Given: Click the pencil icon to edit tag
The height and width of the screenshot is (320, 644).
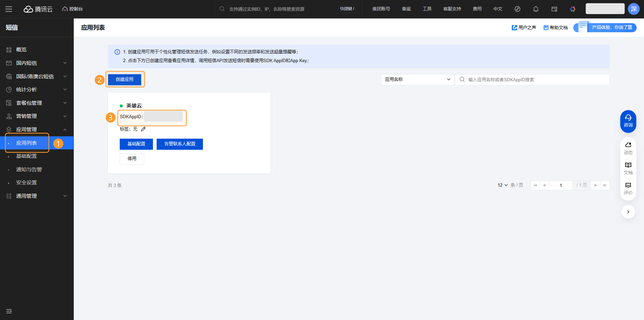Looking at the screenshot, I should [x=143, y=129].
